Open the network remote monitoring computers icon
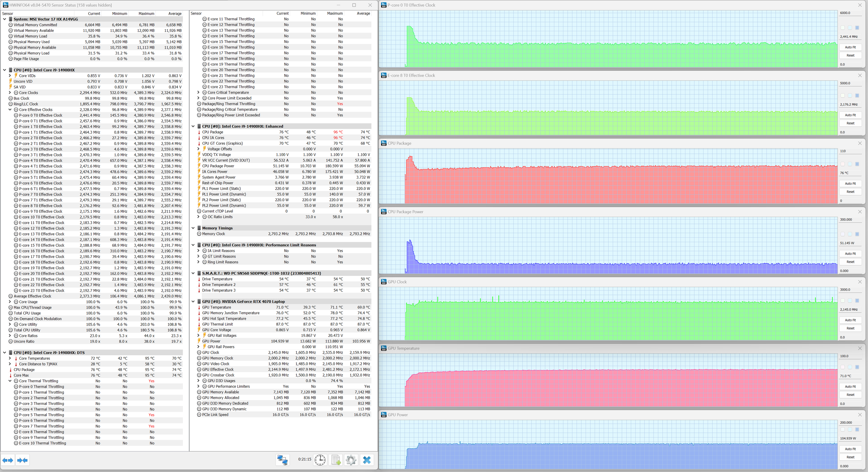868x472 pixels. click(x=282, y=460)
